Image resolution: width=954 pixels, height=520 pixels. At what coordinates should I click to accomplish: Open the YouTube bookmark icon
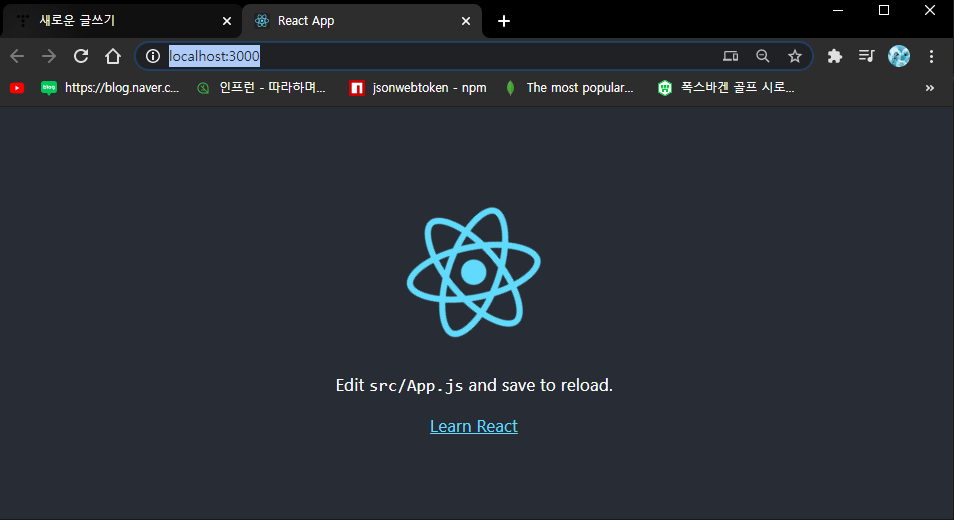coord(17,88)
